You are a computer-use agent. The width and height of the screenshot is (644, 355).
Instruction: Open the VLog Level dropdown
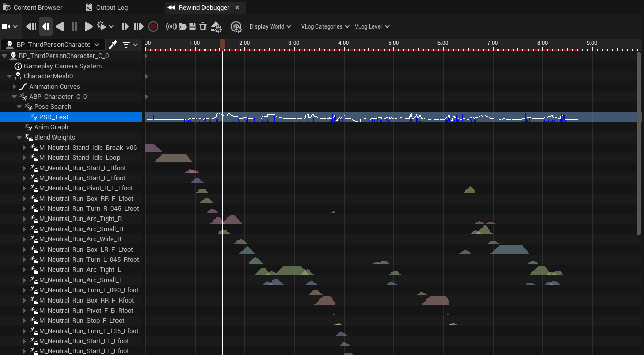[372, 26]
